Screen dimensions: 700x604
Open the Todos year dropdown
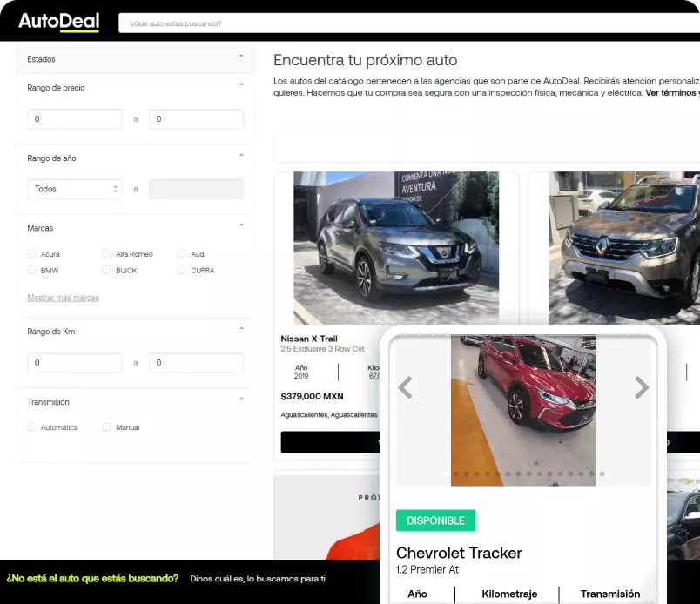74,189
